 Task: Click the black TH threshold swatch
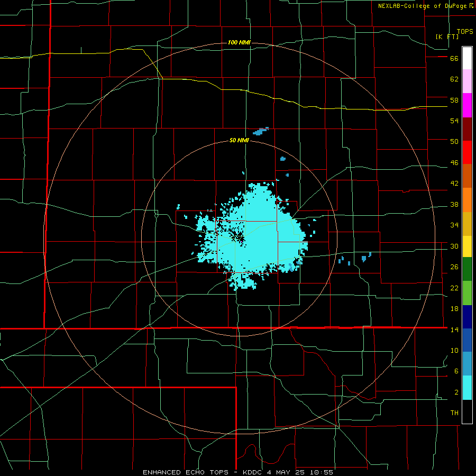467,411
